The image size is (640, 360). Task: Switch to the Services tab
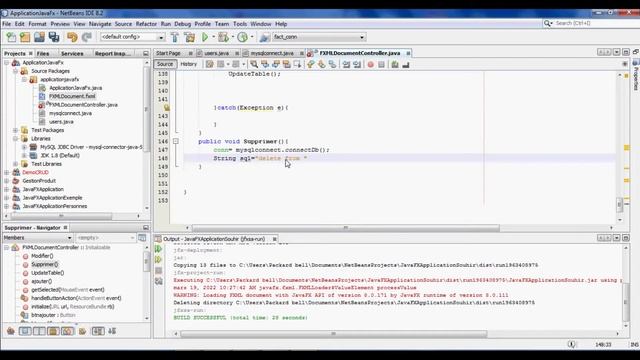(x=72, y=53)
